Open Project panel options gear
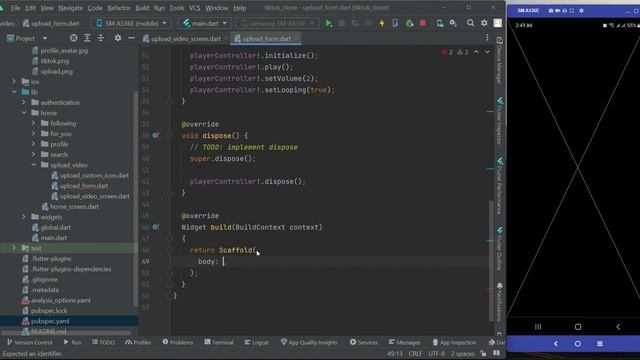This screenshot has width=640, height=360. [118, 38]
